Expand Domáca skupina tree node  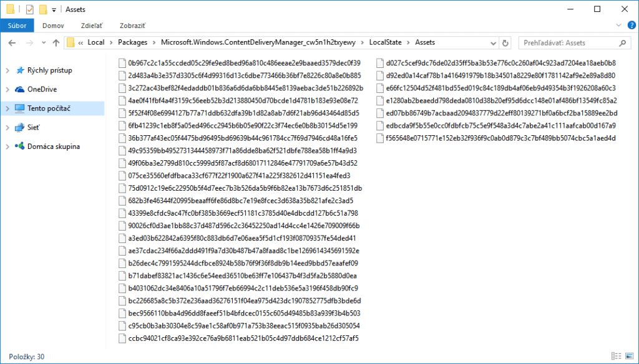[7, 146]
